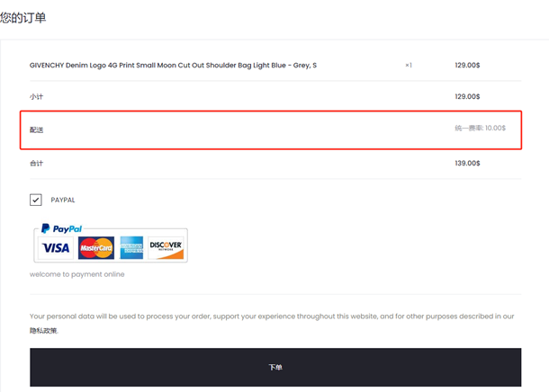Image resolution: width=549 pixels, height=392 pixels.
Task: Place order with the 下单 button
Action: pos(275,367)
